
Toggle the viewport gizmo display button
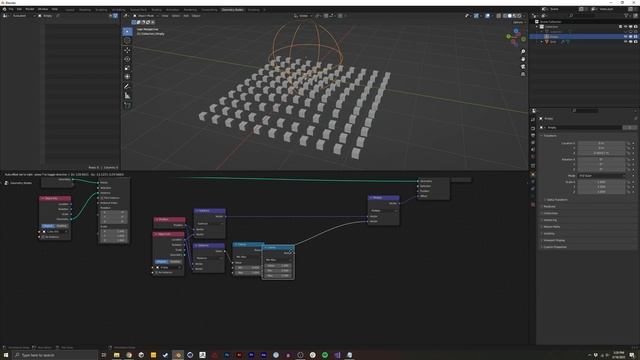point(476,16)
